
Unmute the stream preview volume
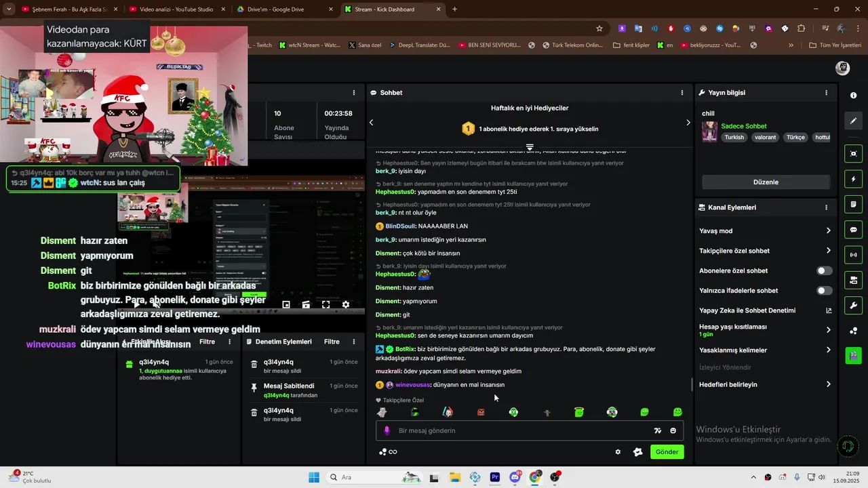[156, 305]
